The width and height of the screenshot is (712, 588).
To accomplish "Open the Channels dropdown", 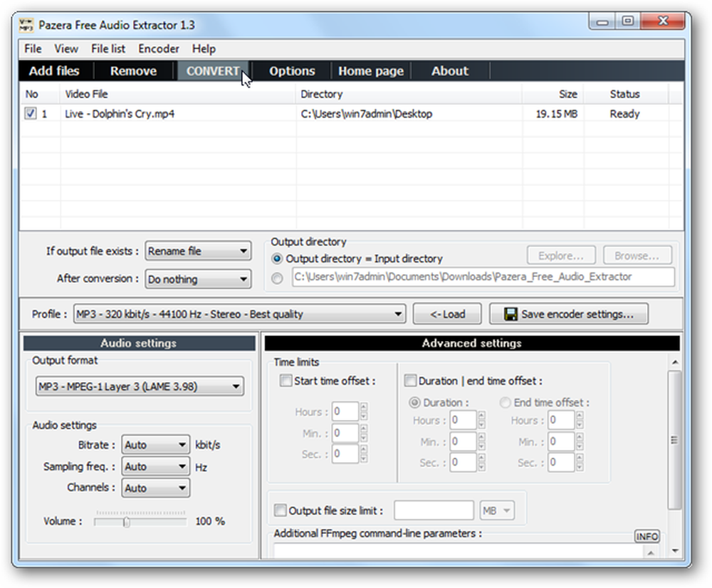I will click(x=155, y=488).
